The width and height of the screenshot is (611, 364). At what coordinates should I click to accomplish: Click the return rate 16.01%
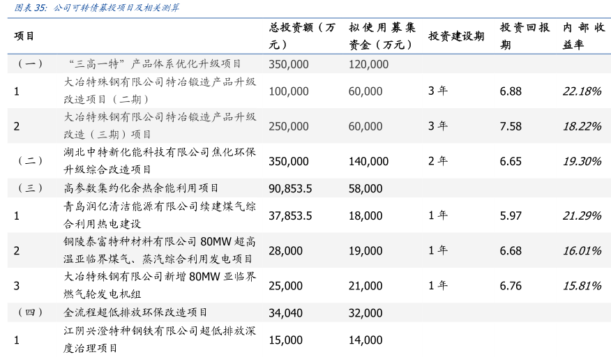[582, 250]
